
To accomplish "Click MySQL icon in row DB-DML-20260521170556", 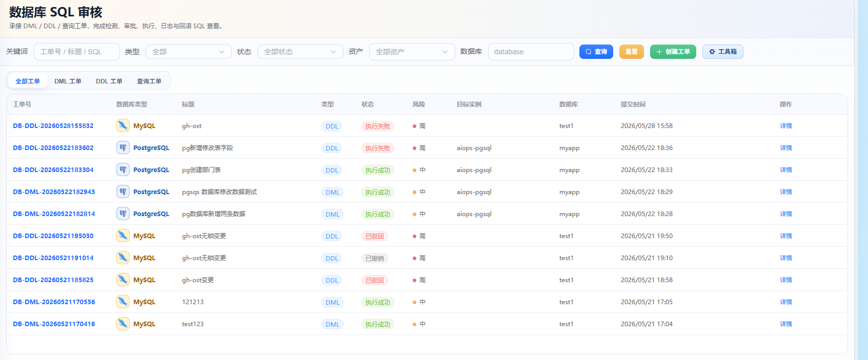I will pos(123,302).
